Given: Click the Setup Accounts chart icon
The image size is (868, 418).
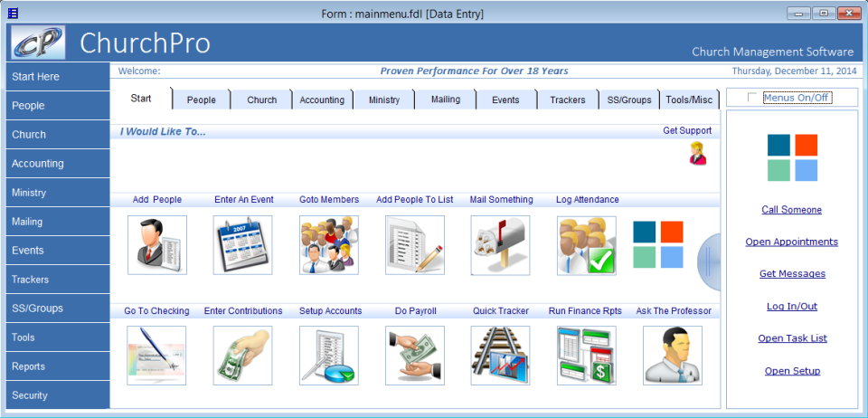Looking at the screenshot, I should tap(329, 356).
